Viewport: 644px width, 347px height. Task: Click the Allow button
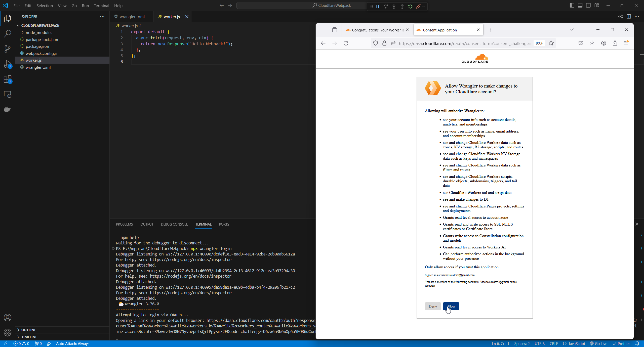point(451,306)
